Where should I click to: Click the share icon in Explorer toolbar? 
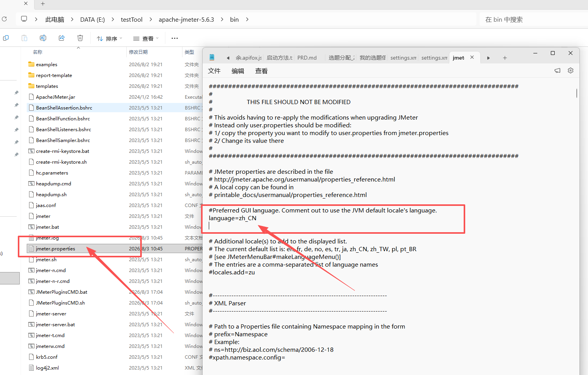pyautogui.click(x=62, y=38)
